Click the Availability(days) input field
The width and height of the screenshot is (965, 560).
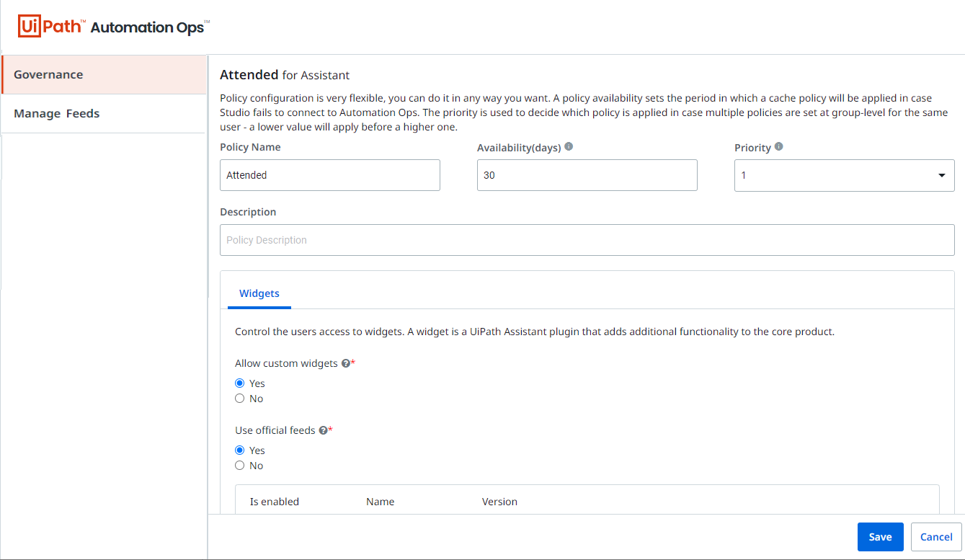[x=587, y=175]
